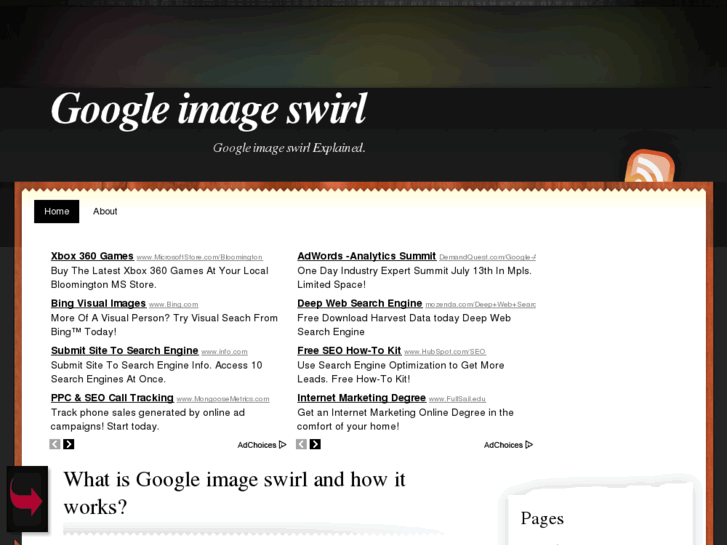
Task: Open Deep Web Search Engine ad link
Action: point(360,303)
